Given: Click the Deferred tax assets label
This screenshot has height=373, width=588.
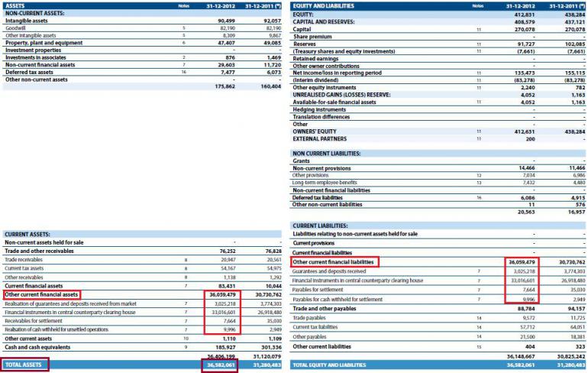Looking at the screenshot, I should pyautogui.click(x=29, y=72).
